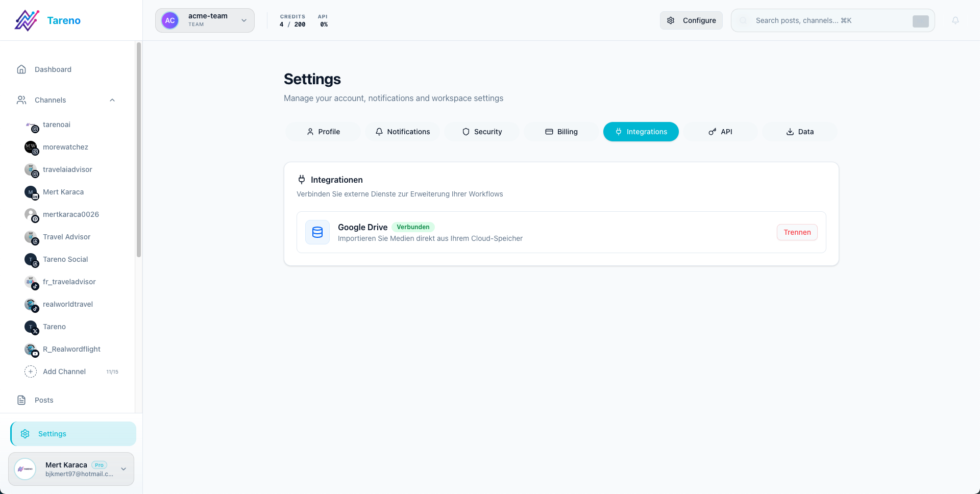Open the Configure settings

click(691, 20)
